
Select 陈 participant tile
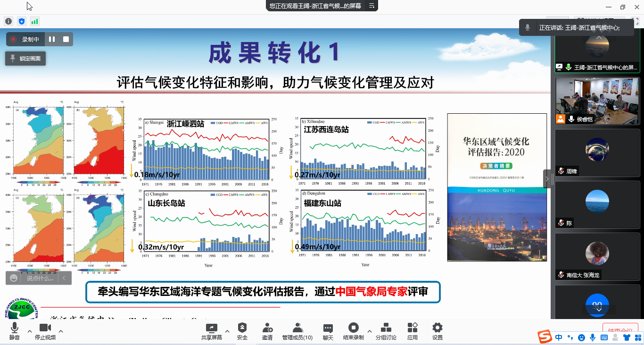pyautogui.click(x=597, y=204)
